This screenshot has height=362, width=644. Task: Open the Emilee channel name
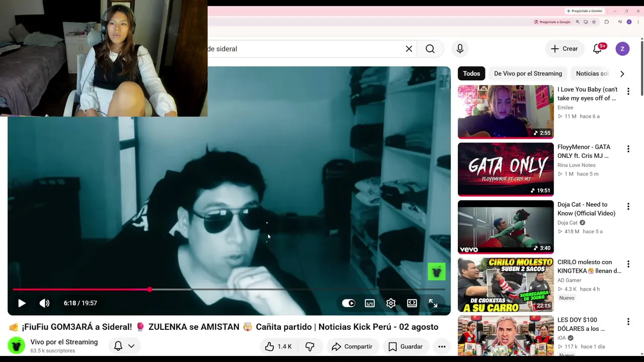[565, 108]
